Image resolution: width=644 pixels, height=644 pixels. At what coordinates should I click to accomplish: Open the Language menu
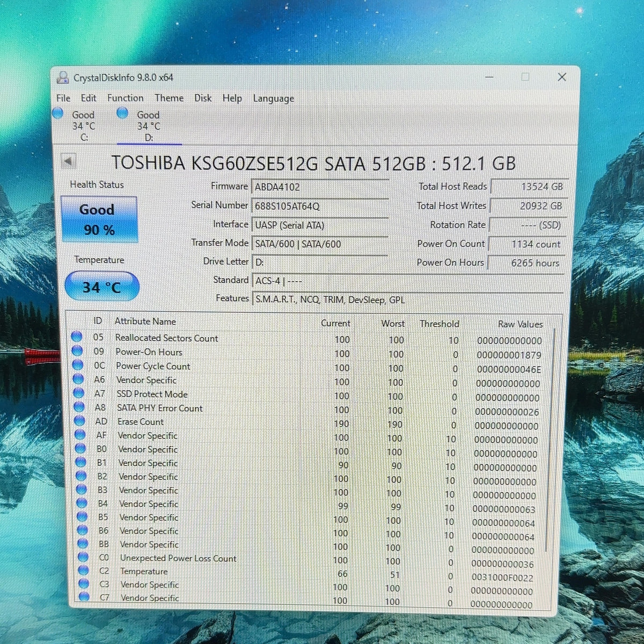(x=274, y=99)
